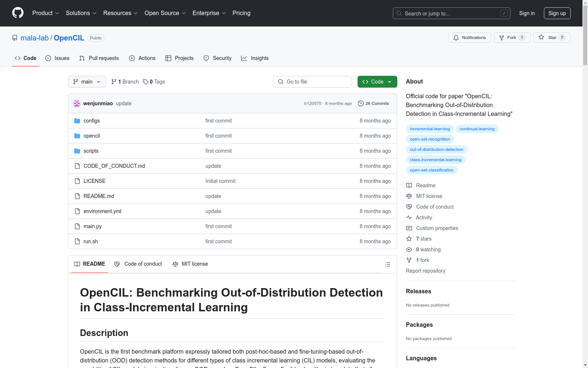The image size is (588, 368).
Task: Open the Code of conduct sidebar link
Action: pyautogui.click(x=430, y=207)
